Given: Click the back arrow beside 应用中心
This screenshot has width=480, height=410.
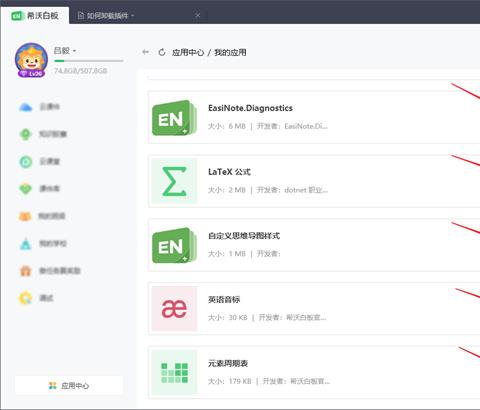Looking at the screenshot, I should (x=145, y=52).
